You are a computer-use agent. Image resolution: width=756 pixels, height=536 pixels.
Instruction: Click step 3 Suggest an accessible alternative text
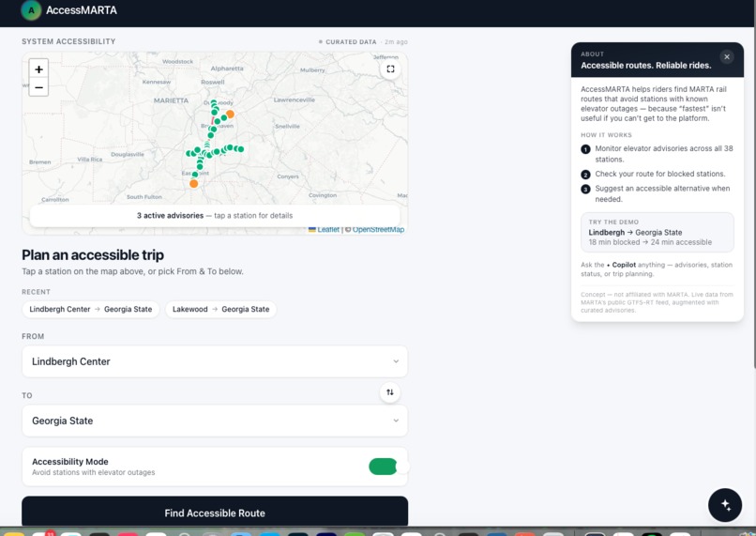(x=662, y=194)
